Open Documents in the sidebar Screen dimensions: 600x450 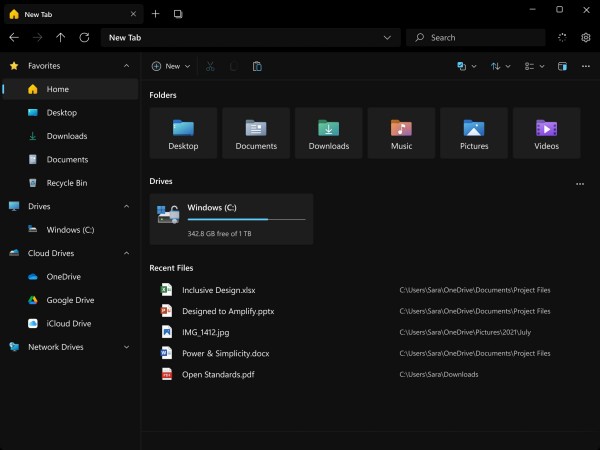pos(70,159)
